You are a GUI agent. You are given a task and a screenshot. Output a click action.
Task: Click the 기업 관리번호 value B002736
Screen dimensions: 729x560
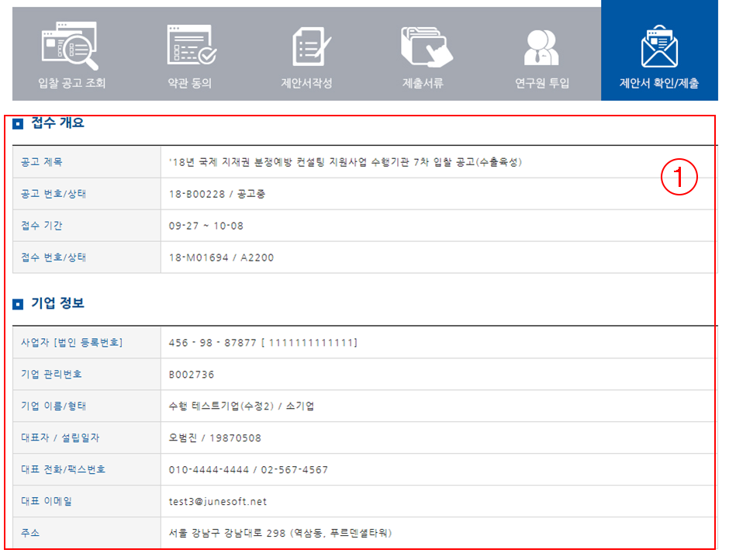tap(192, 375)
